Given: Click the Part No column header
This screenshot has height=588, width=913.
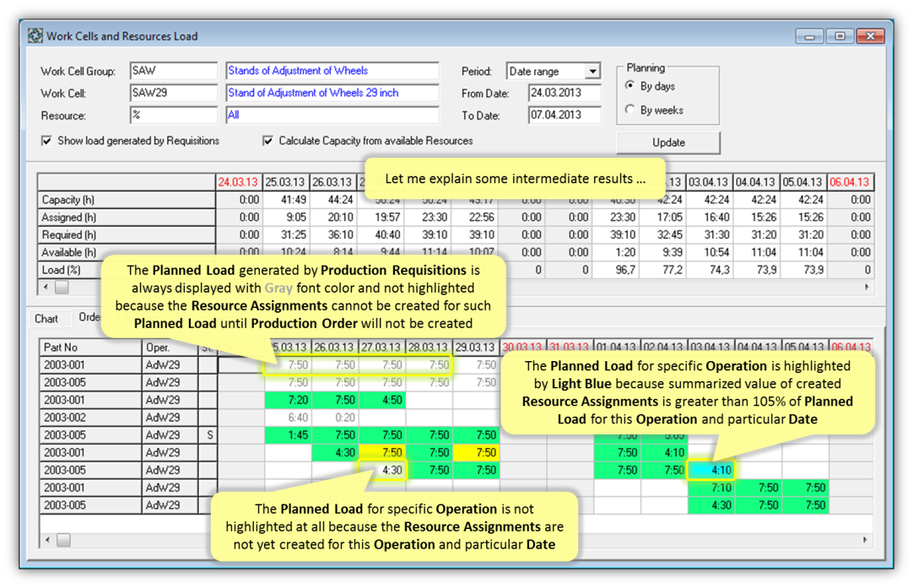Looking at the screenshot, I should point(90,348).
